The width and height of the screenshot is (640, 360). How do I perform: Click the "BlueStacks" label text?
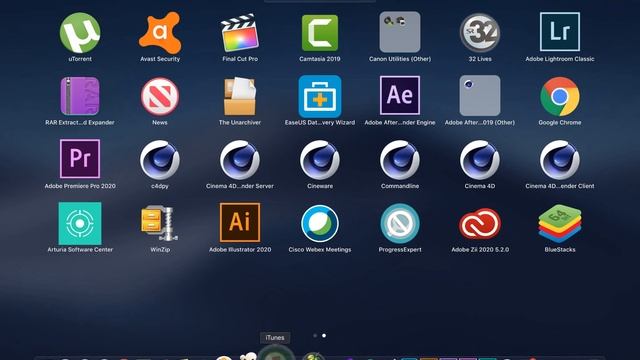pyautogui.click(x=560, y=249)
